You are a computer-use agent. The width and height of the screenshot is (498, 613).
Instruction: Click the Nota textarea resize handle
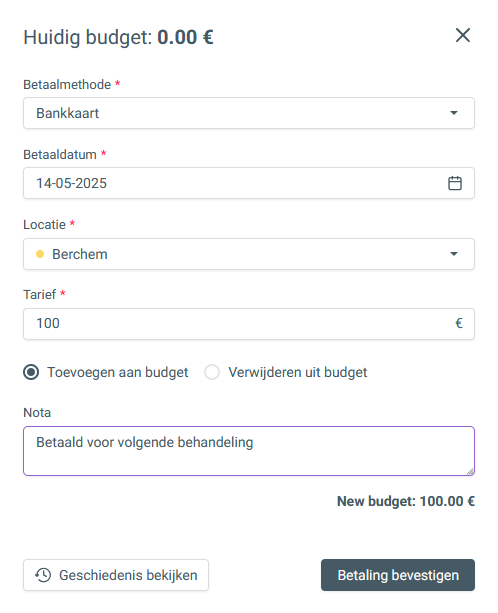point(470,471)
